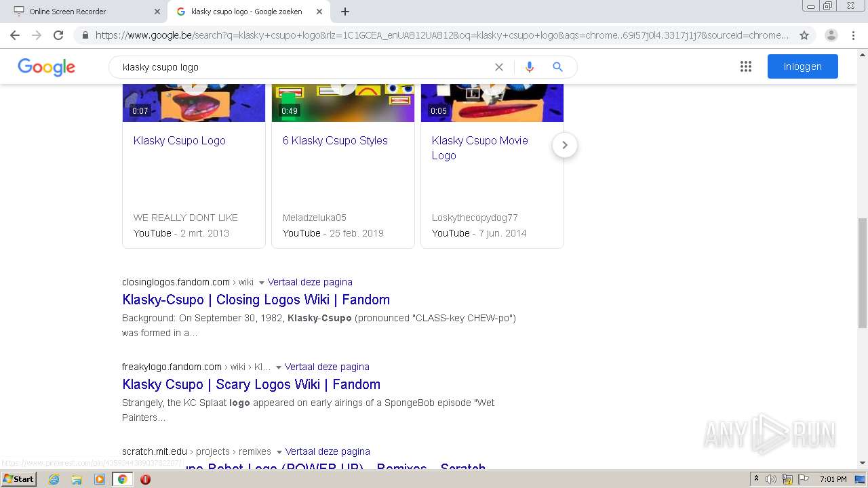Show hidden system tray icons
Viewport: 868px width, 488px height.
756,479
